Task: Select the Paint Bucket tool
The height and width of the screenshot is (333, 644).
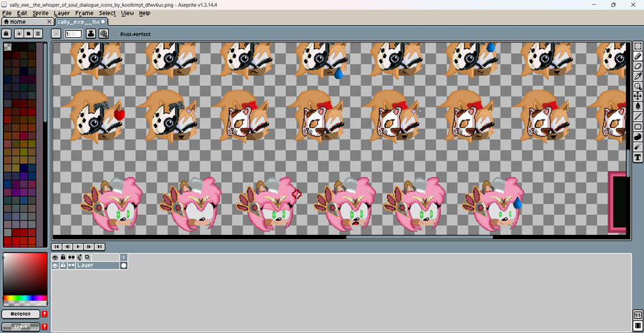Action: coord(638,107)
